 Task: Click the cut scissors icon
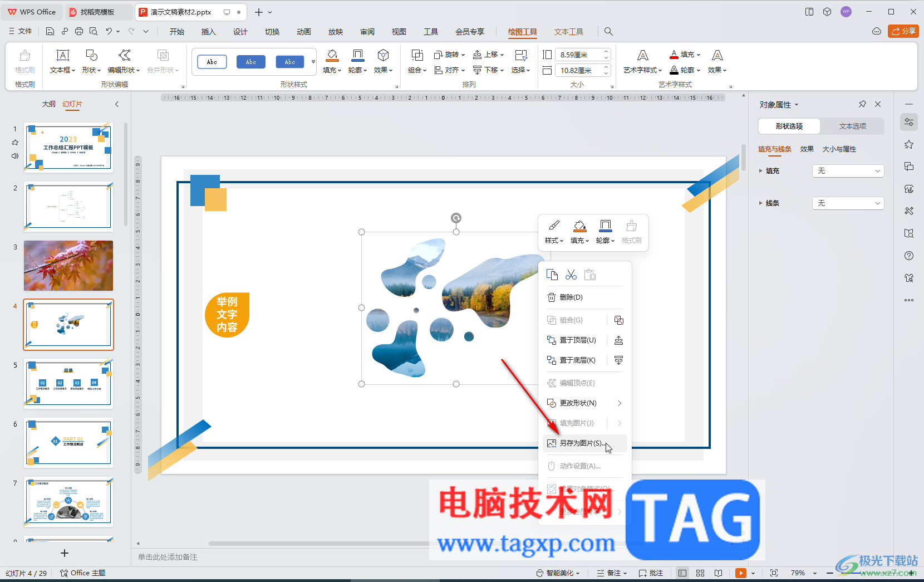571,275
